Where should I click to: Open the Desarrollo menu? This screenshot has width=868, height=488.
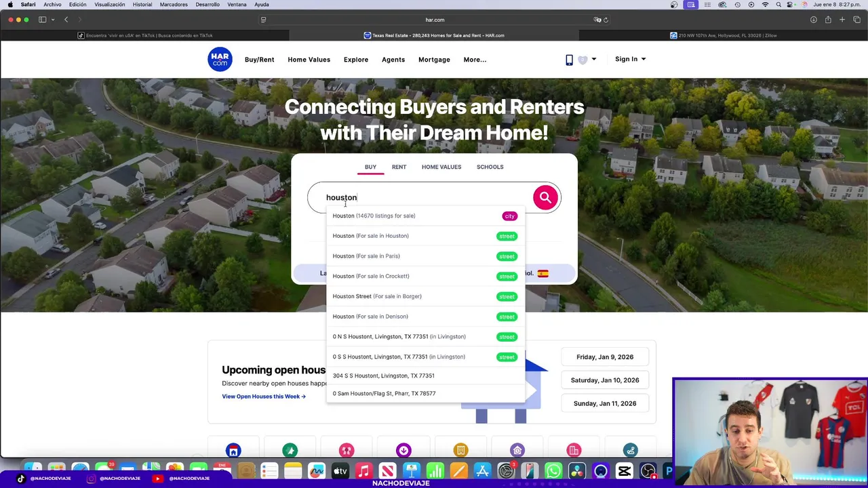coord(208,5)
